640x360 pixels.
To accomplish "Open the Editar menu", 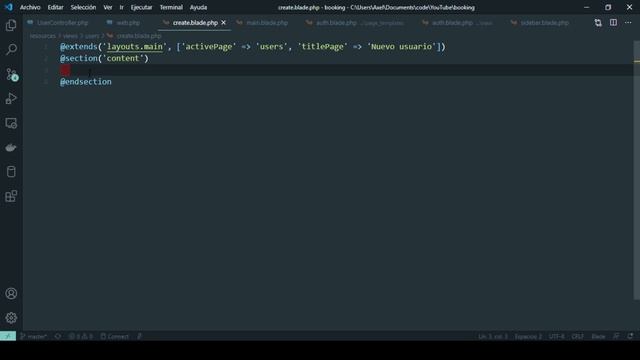I will coord(56,7).
